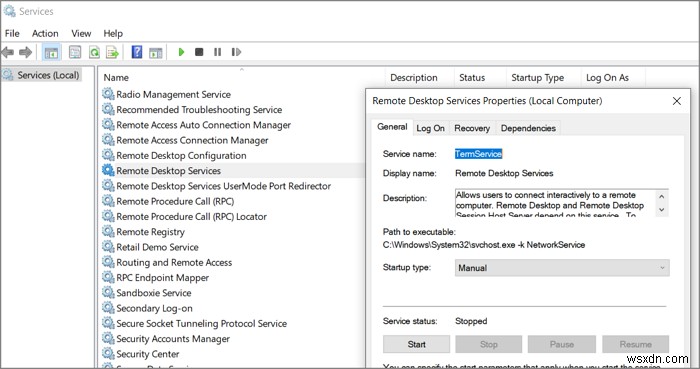Click gear icon of Remote Access Auto Connection Manager
This screenshot has width=700, height=369.
[x=108, y=124]
